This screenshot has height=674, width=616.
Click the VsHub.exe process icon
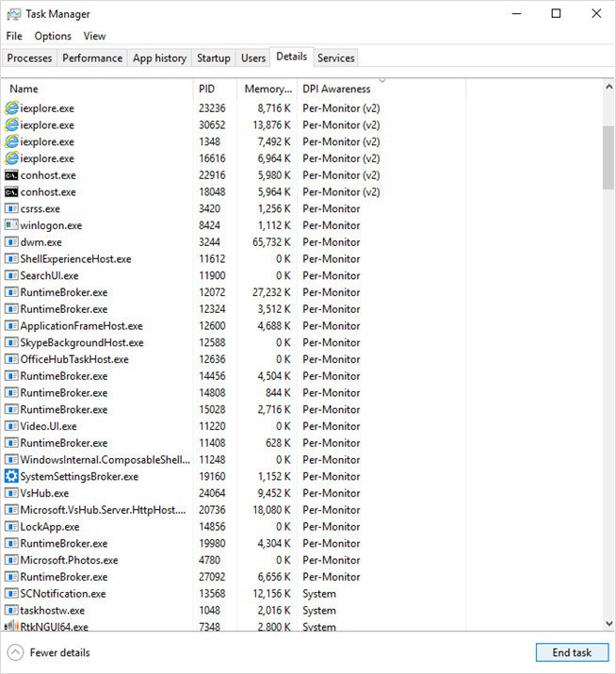point(11,493)
